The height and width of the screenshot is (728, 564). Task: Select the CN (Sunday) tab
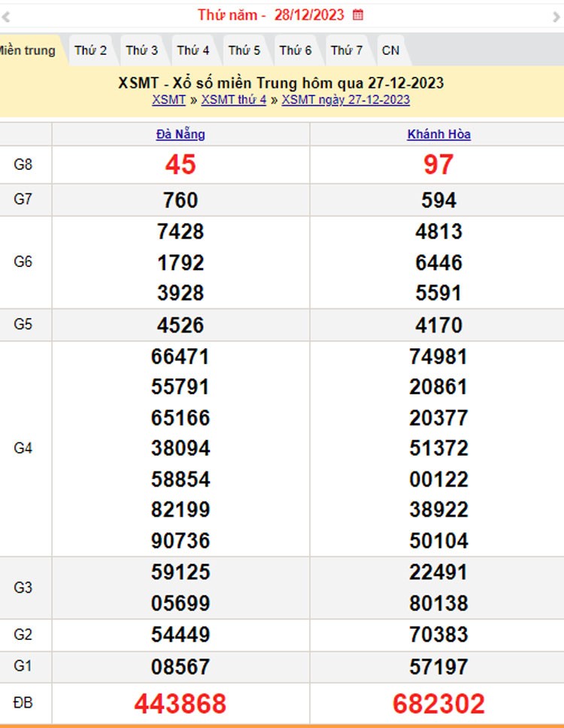[x=390, y=51]
